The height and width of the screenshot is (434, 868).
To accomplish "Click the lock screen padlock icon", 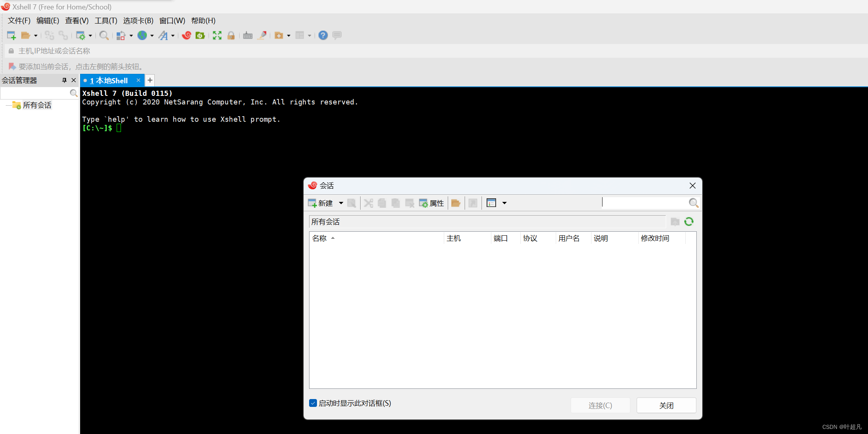I will 231,35.
